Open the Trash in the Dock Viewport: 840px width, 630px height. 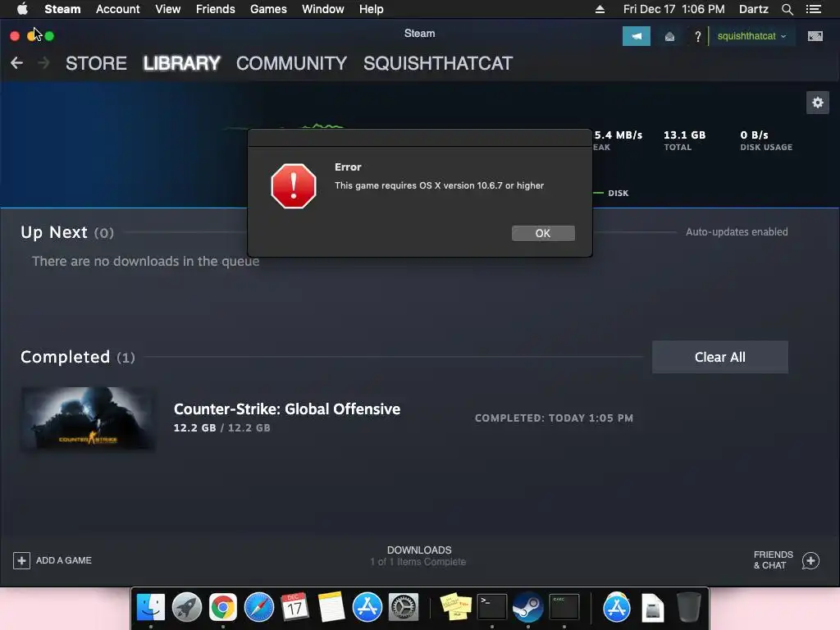[688, 608]
